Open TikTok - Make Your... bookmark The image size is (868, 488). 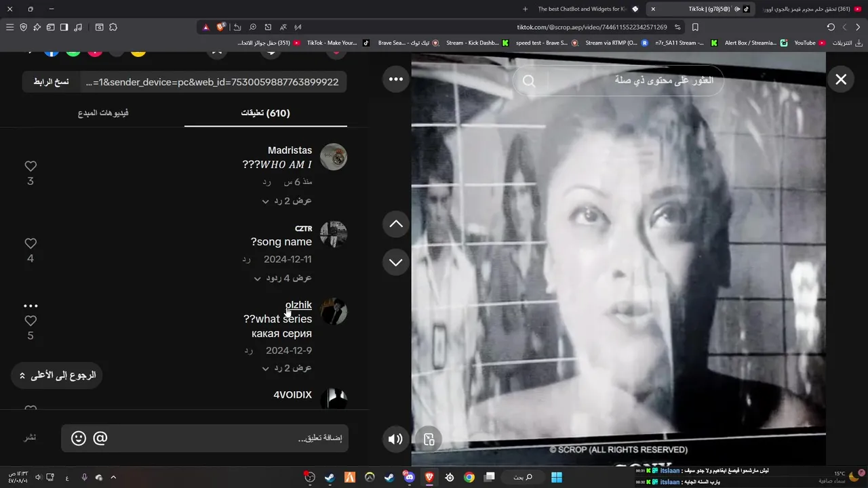338,43
